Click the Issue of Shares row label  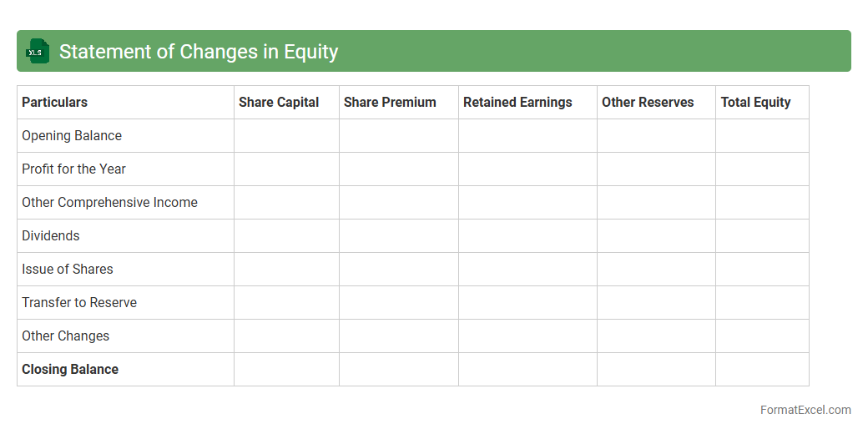point(68,269)
